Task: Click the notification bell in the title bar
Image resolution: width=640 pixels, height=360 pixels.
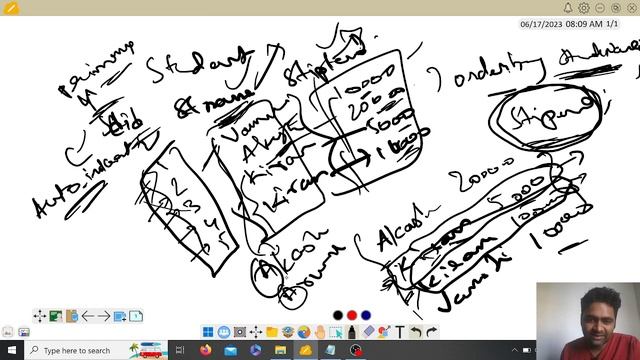Action: click(x=568, y=8)
